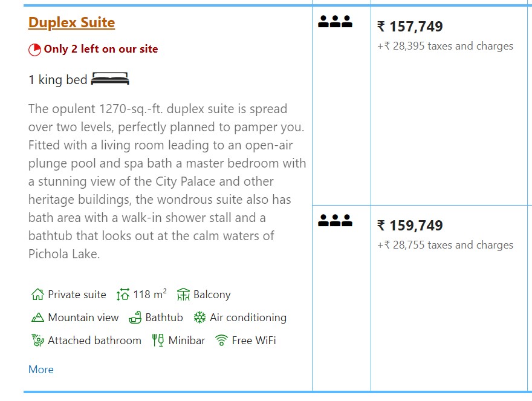Click the room size 118 m² icon
Screen dimensions: 532x401
pyautogui.click(x=123, y=295)
